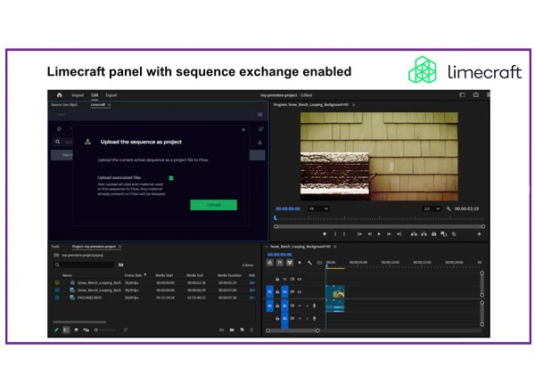The image size is (535, 392).
Task: Toggle project writable green pencil icon
Action: [x=56, y=330]
